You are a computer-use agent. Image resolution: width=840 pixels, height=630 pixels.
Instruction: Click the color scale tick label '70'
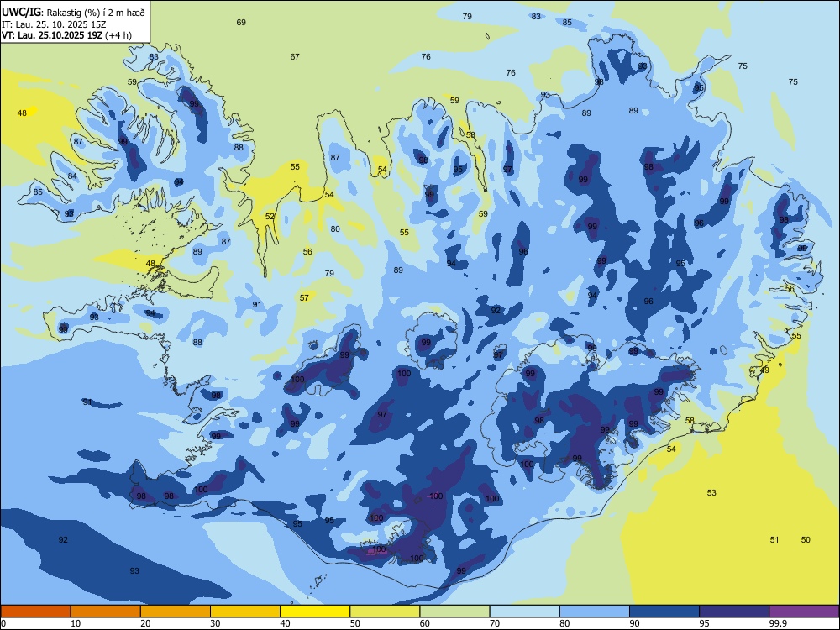tap(495, 623)
